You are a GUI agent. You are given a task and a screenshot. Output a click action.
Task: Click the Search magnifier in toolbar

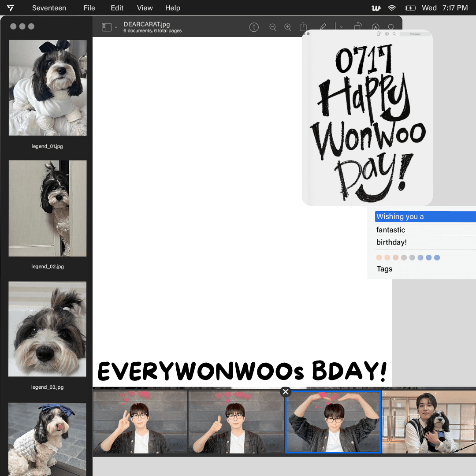click(x=391, y=27)
